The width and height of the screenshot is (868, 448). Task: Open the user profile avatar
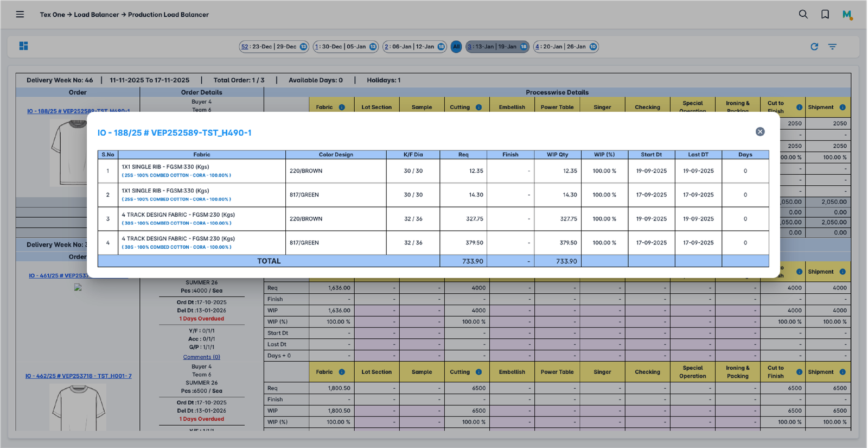[x=847, y=15]
